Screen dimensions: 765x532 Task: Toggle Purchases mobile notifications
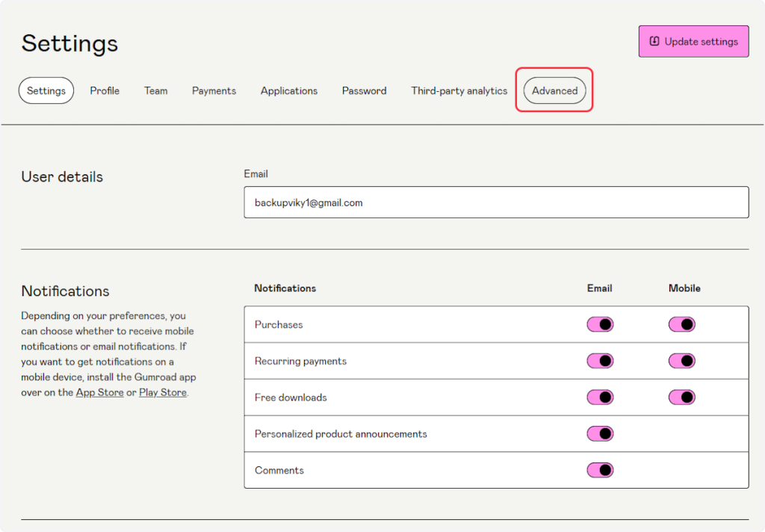tap(681, 324)
